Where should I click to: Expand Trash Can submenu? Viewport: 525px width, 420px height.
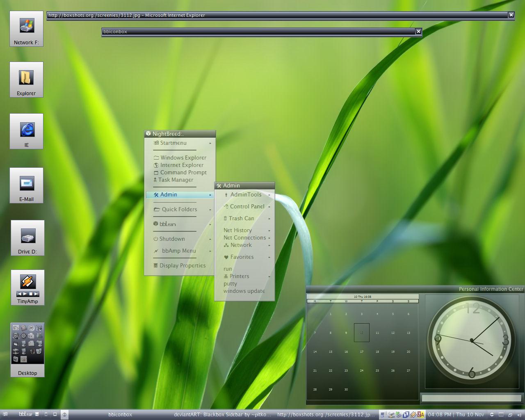244,218
